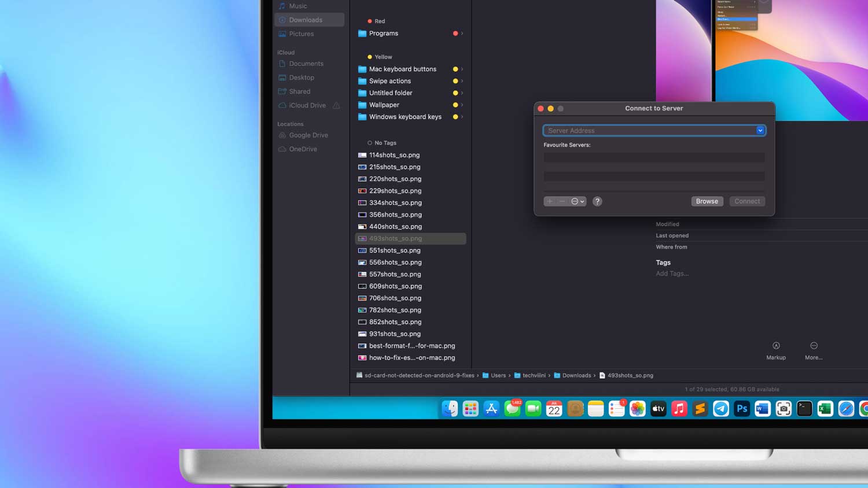Show items tagged Red
The image size is (868, 488).
click(379, 21)
